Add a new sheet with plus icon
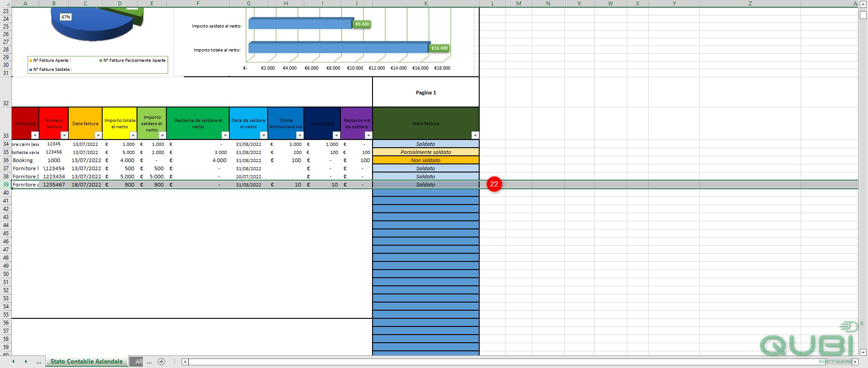Image resolution: width=868 pixels, height=368 pixels. coord(161,362)
